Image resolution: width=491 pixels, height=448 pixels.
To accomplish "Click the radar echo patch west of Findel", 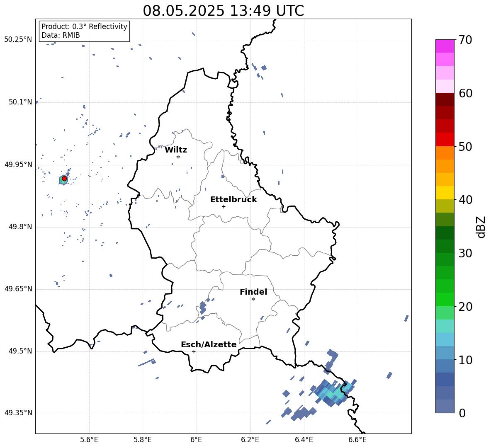I will (x=203, y=307).
